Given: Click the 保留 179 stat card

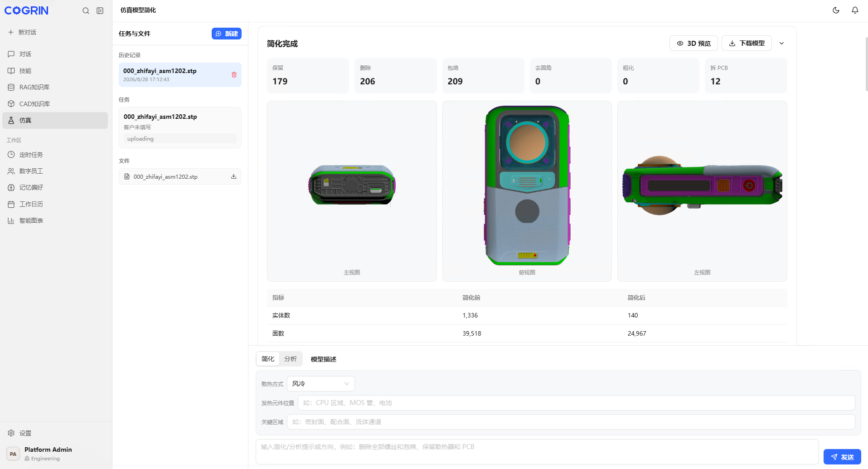Looking at the screenshot, I should coord(308,75).
